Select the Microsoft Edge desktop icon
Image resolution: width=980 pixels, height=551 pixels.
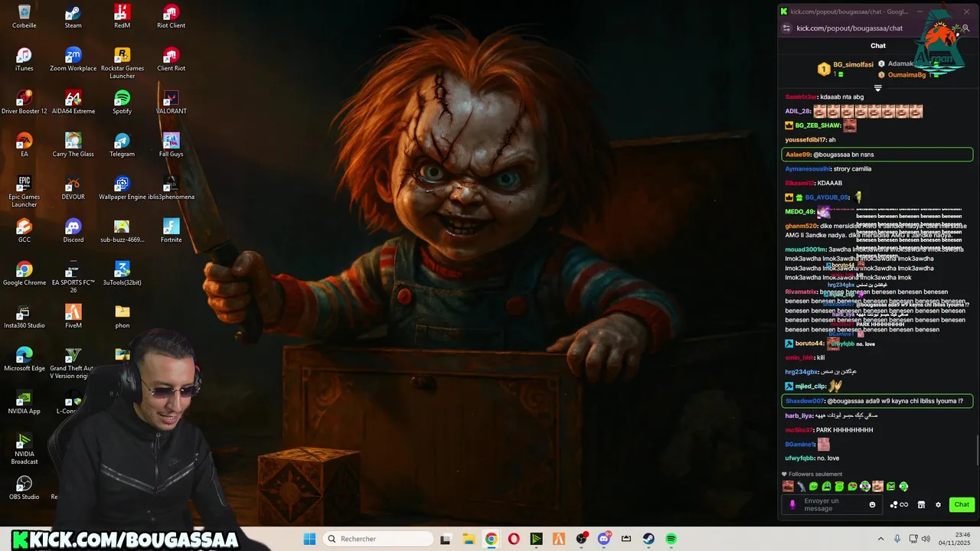[24, 359]
